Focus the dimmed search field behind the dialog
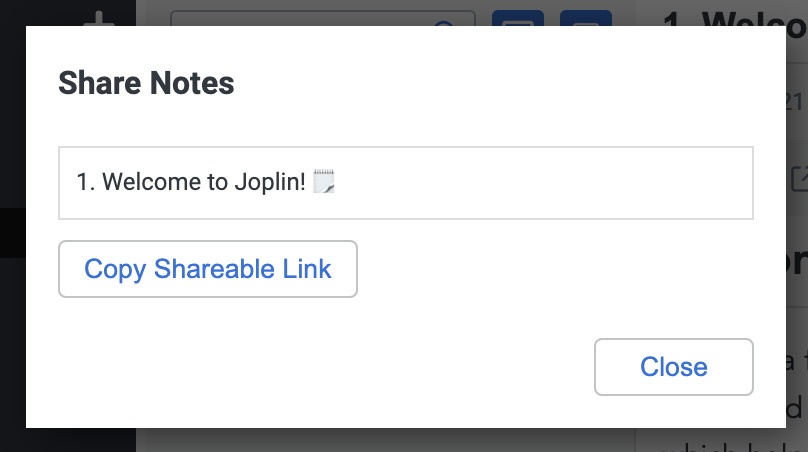 coord(323,19)
